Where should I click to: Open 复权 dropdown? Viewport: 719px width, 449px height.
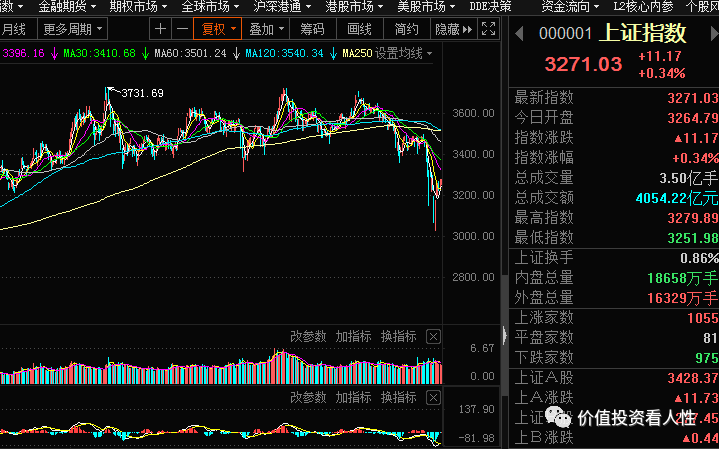coord(218,29)
